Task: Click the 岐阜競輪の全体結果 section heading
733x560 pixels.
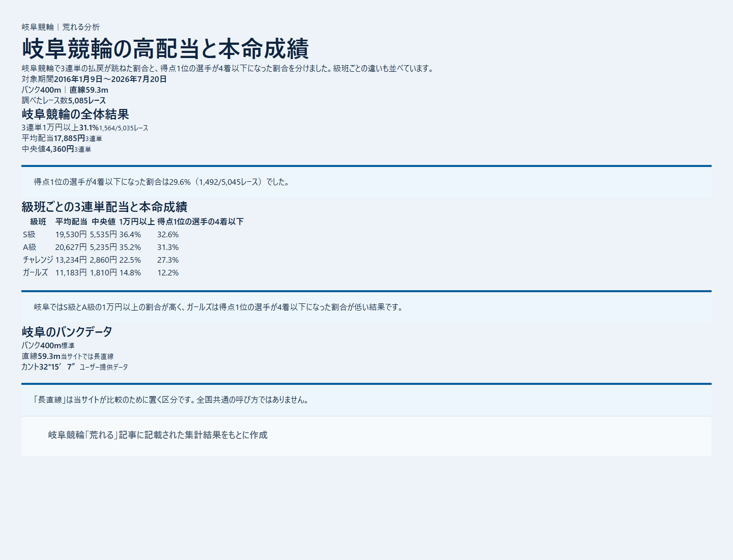Action: (75, 115)
